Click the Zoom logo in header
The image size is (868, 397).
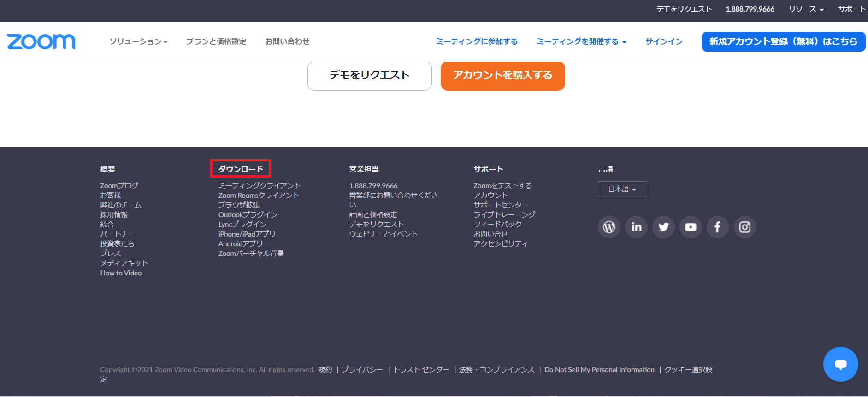click(41, 41)
